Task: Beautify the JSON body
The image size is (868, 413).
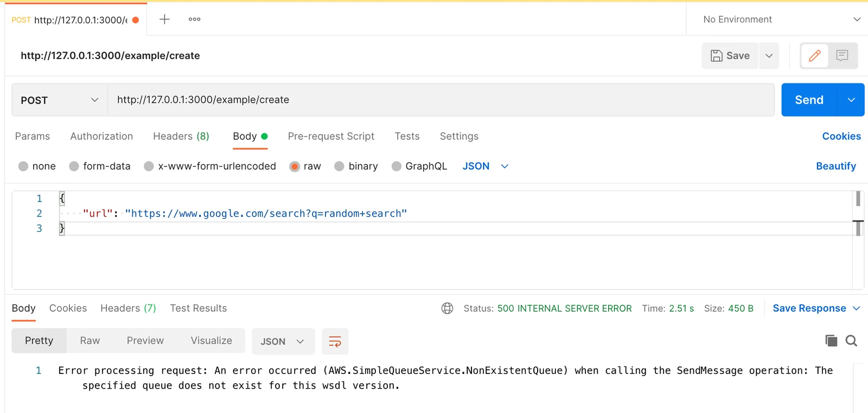Action: click(836, 166)
